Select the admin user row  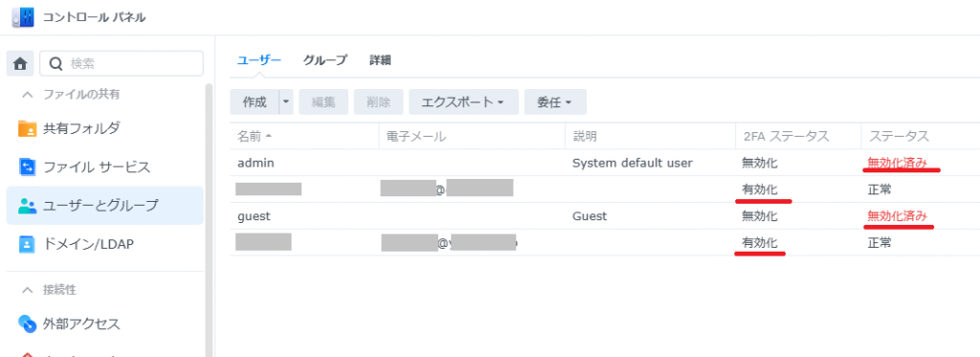coord(605,163)
